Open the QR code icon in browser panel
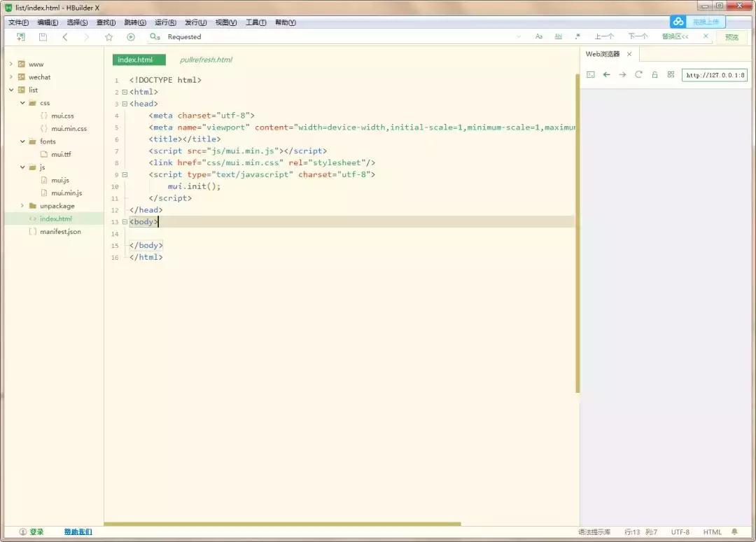This screenshot has height=542, width=756. 671,75
